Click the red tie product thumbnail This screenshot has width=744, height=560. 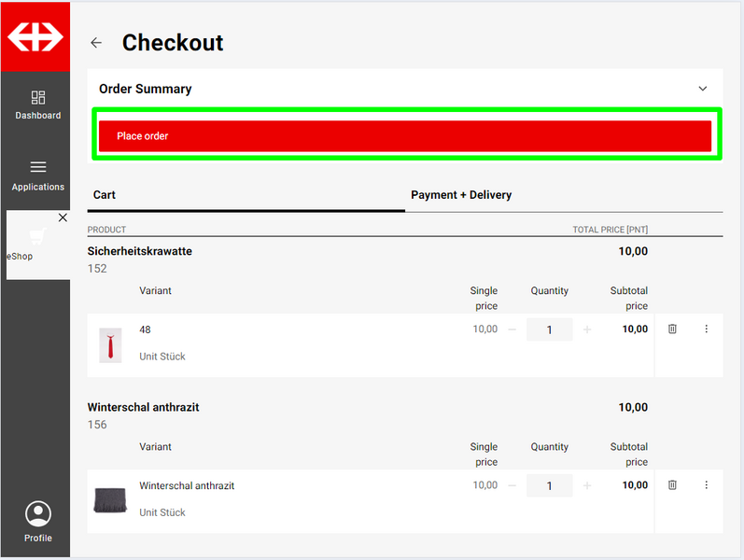pyautogui.click(x=110, y=345)
